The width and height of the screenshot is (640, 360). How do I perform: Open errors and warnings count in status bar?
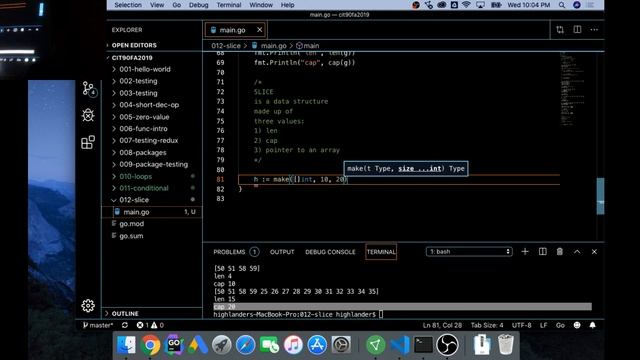[150, 325]
